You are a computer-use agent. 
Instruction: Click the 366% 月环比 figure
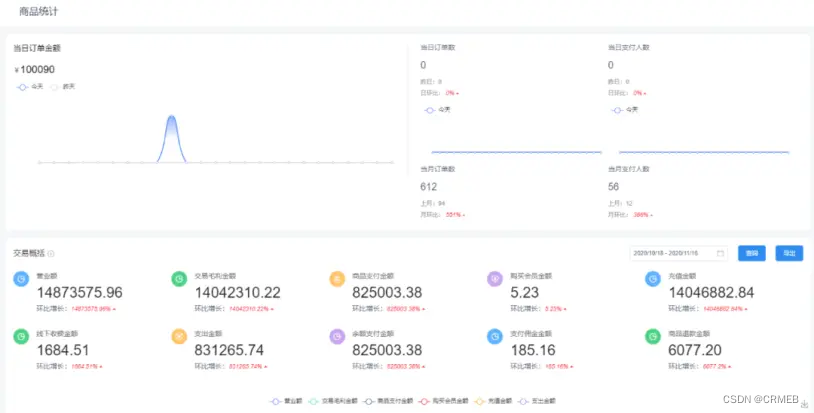[641, 215]
